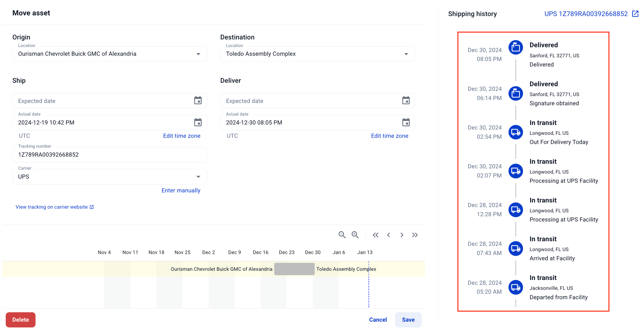
Task: Click 'Signature obtained' status text
Action: 554,103
